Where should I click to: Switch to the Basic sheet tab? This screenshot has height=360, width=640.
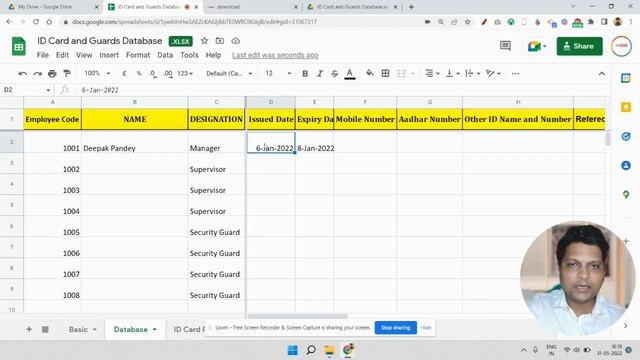[78, 329]
